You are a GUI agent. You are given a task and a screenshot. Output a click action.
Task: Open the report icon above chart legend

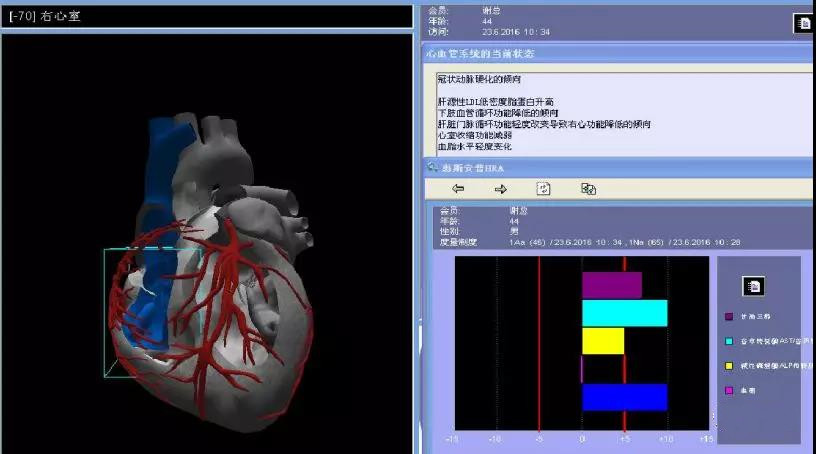(753, 286)
